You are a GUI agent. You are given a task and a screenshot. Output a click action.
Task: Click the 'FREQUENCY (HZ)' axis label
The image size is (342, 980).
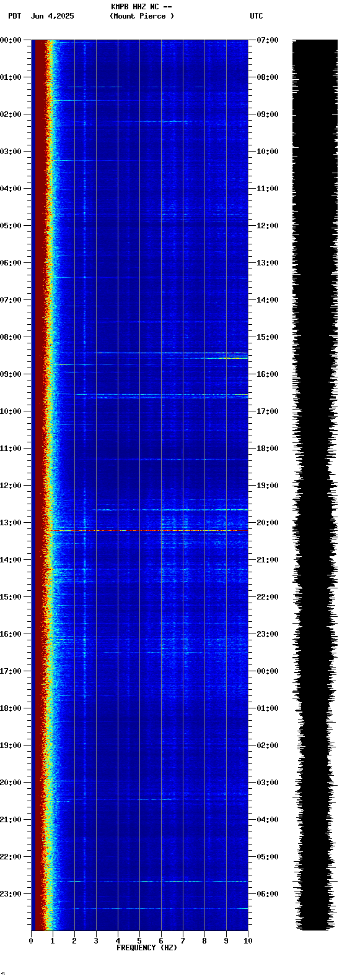point(147,948)
